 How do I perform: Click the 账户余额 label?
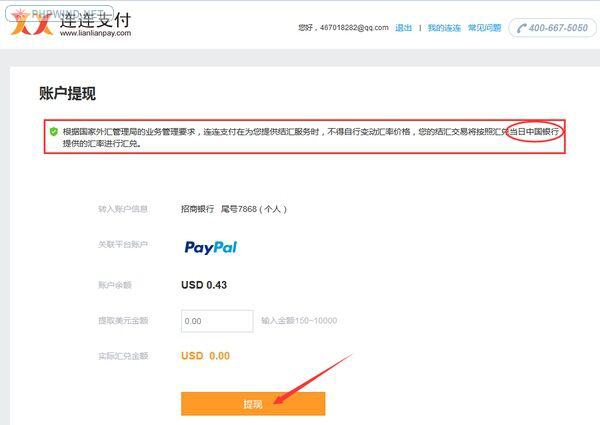point(115,285)
